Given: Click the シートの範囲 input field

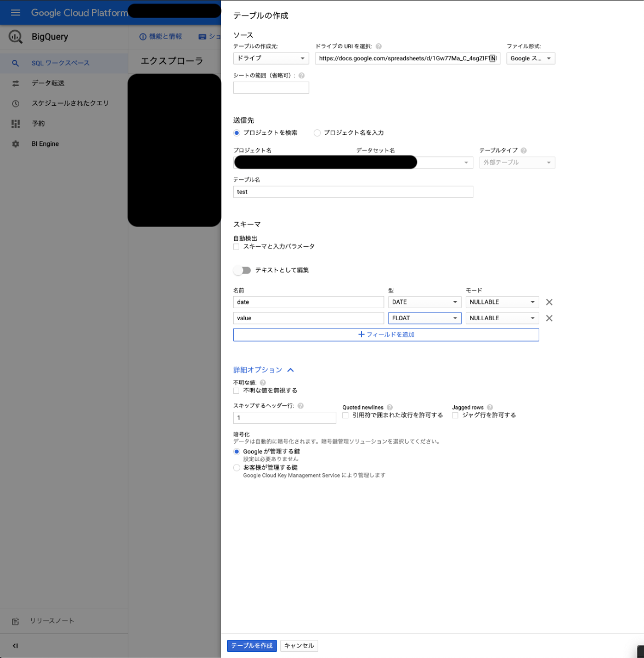Looking at the screenshot, I should click(271, 88).
